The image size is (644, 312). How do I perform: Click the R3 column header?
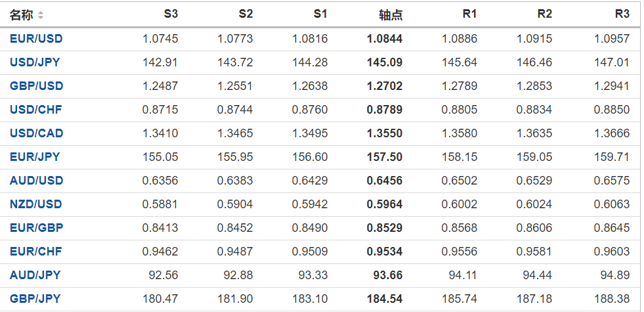[622, 14]
